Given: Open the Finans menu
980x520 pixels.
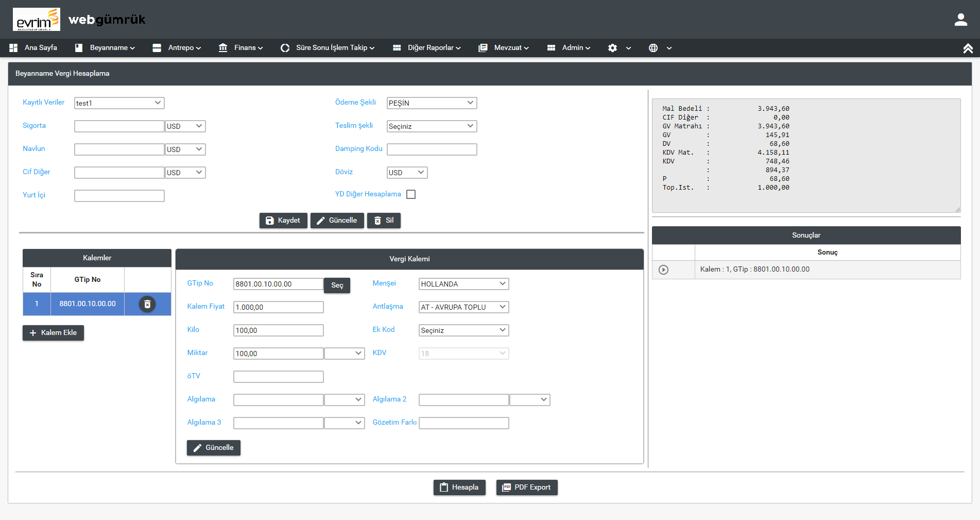Looking at the screenshot, I should point(241,48).
